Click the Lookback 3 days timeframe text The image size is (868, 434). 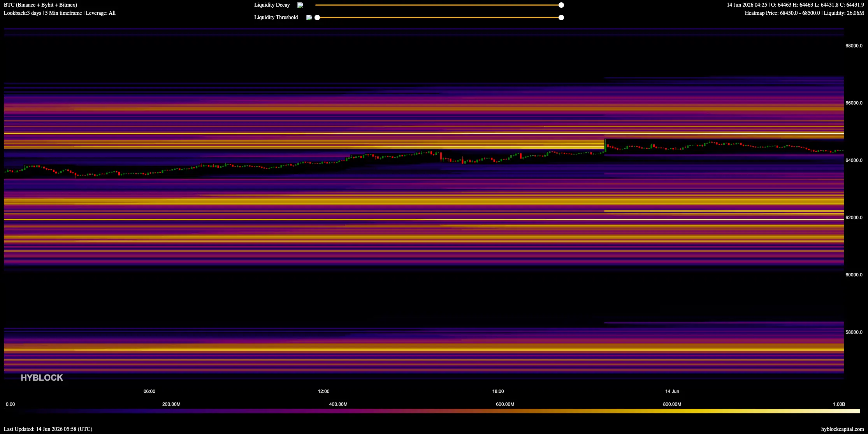coord(60,13)
